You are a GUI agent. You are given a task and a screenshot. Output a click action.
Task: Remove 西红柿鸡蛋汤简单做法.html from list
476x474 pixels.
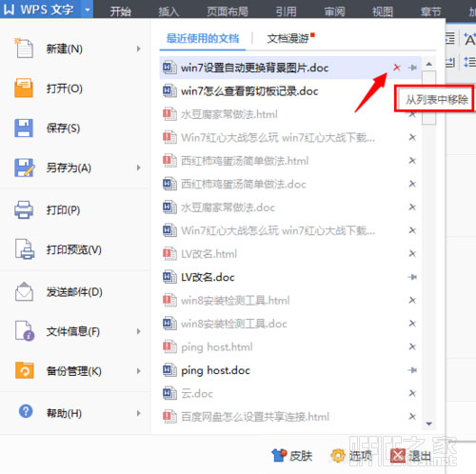[x=412, y=161]
